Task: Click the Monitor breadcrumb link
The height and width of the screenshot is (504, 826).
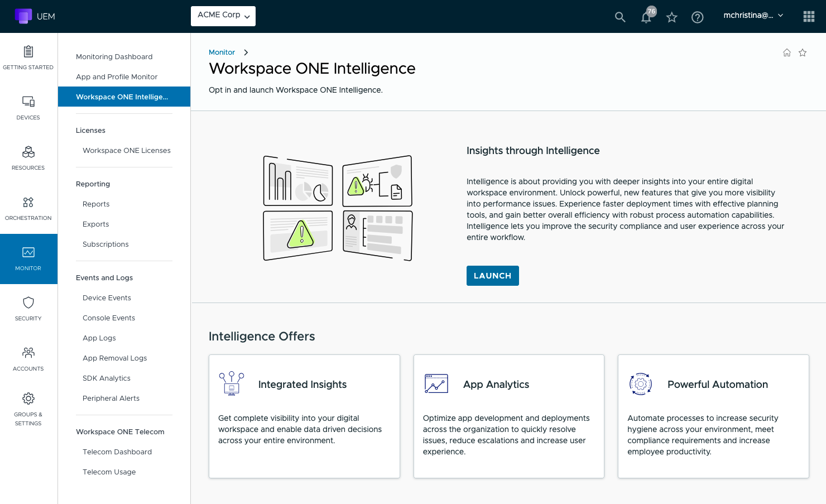Action: click(x=222, y=52)
